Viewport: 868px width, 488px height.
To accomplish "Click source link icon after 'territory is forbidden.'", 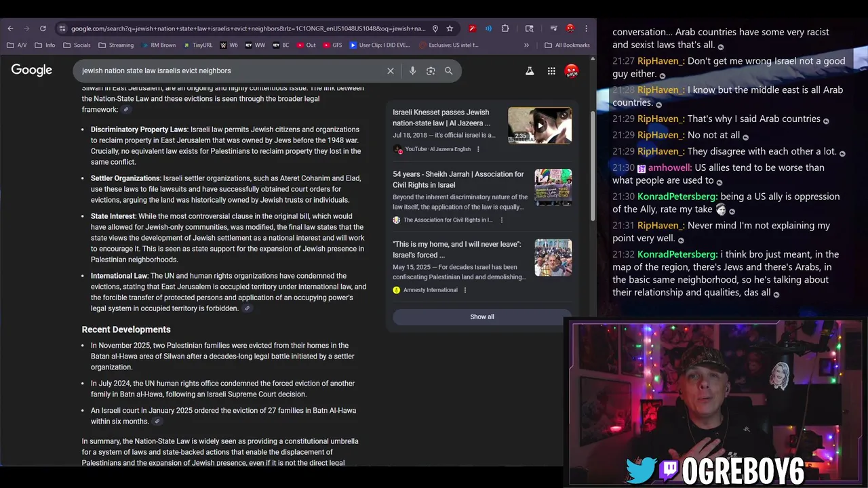I will point(248,309).
